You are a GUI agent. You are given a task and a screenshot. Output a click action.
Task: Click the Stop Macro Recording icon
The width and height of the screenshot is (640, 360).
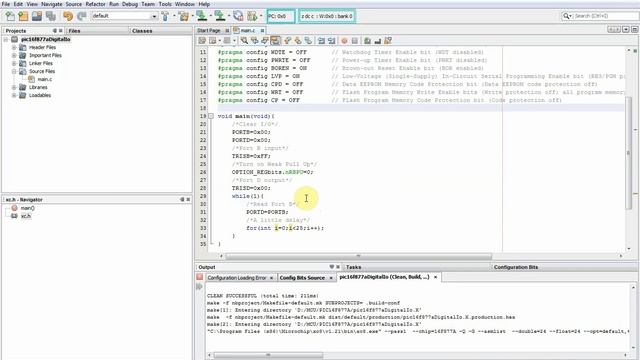(x=355, y=40)
